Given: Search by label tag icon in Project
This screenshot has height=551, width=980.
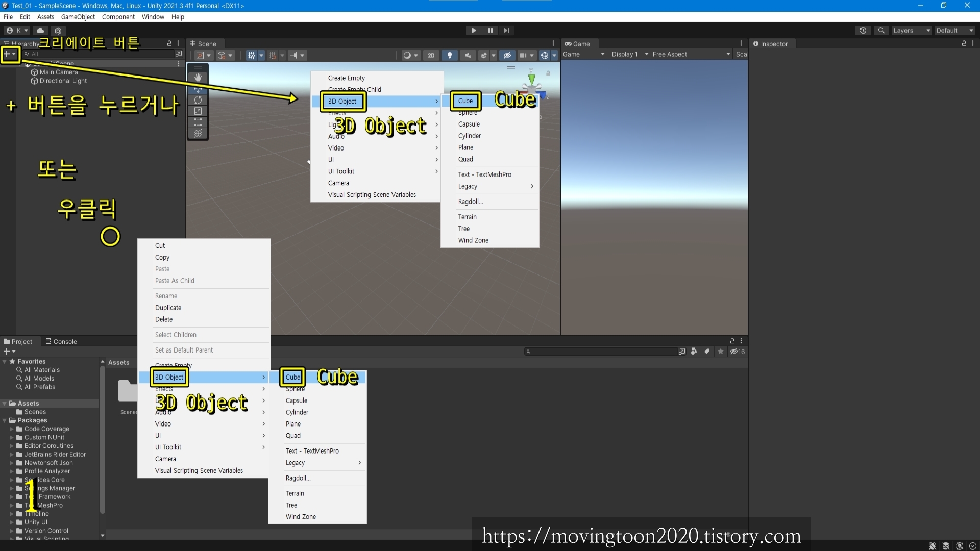Looking at the screenshot, I should coord(707,352).
